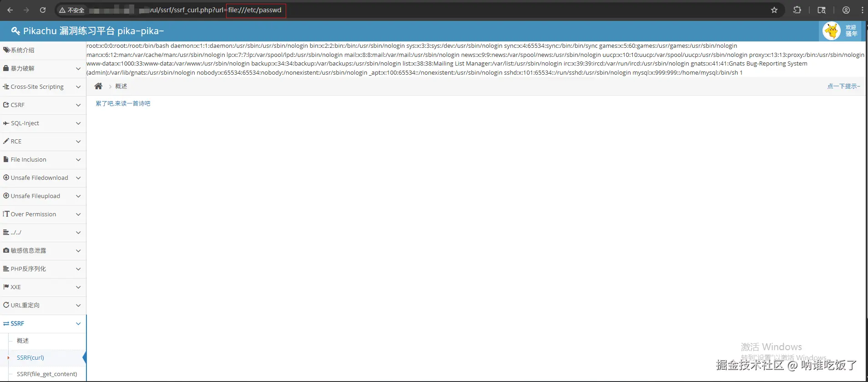Click the home icon in breadcrumb
The height and width of the screenshot is (382, 868).
point(98,86)
